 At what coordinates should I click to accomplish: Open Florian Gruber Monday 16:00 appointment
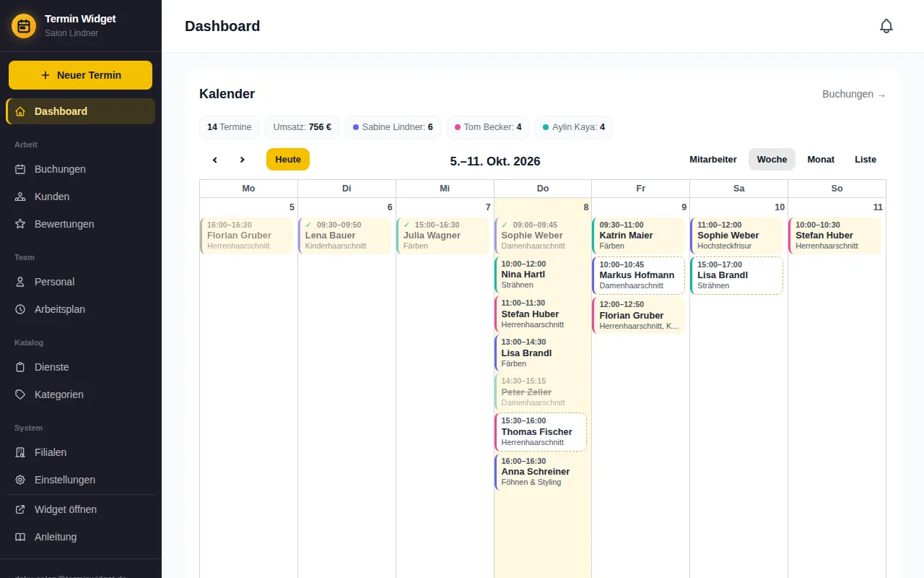point(247,236)
